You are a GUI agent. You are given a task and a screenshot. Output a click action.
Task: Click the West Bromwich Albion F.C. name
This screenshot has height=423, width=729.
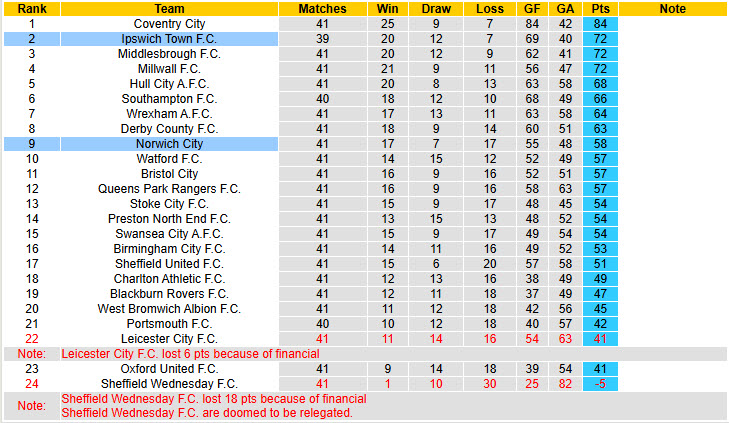(x=169, y=309)
